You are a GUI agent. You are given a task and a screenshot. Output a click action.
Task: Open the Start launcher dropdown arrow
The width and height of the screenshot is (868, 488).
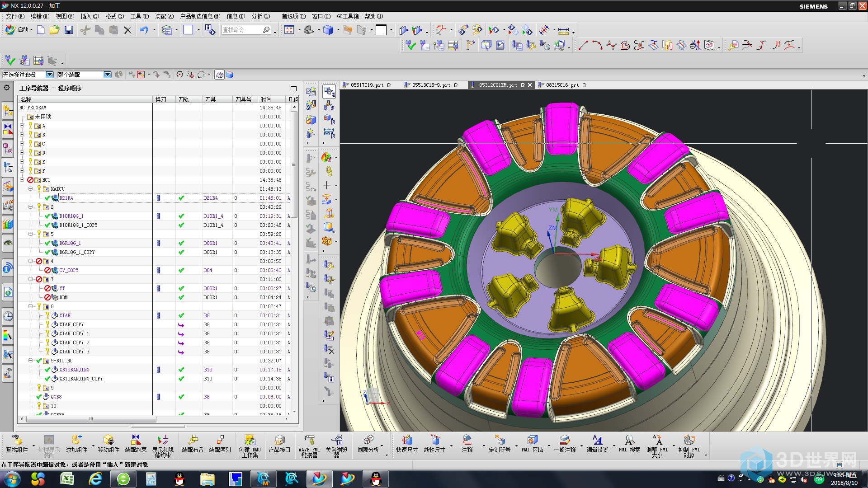click(x=31, y=30)
